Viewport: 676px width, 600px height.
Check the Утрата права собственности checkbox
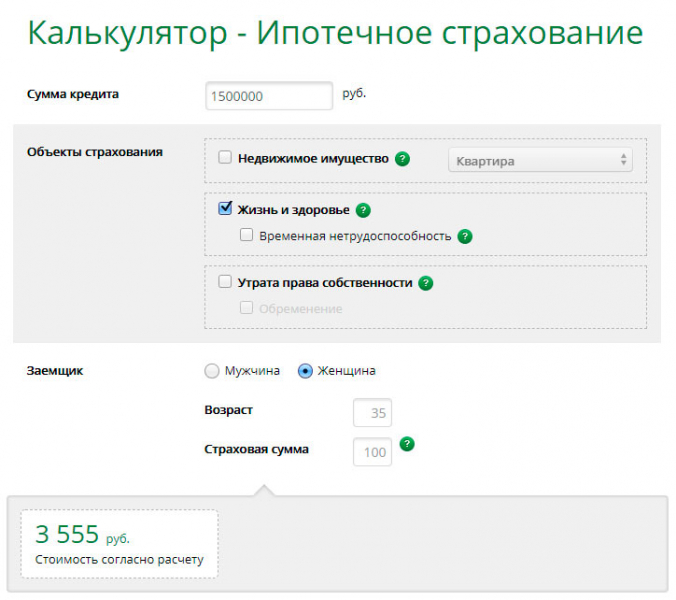pos(225,282)
